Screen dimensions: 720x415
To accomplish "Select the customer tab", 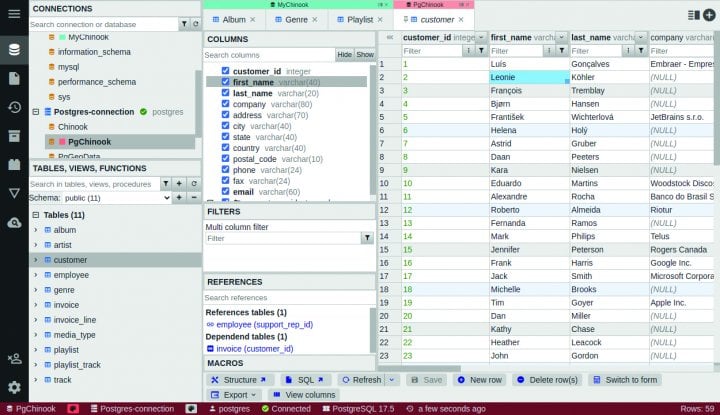I will tap(432, 20).
